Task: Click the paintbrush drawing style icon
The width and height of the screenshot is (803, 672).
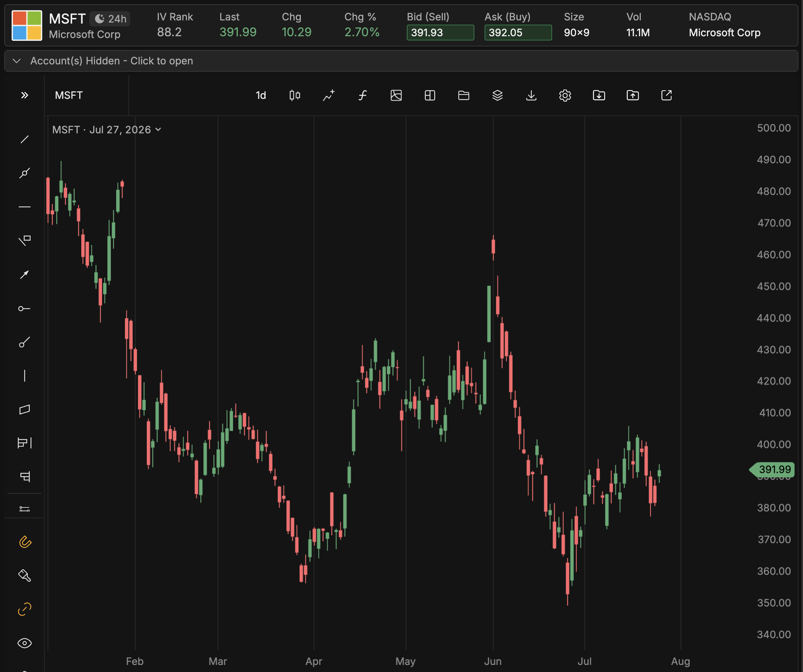Action: coord(25,575)
